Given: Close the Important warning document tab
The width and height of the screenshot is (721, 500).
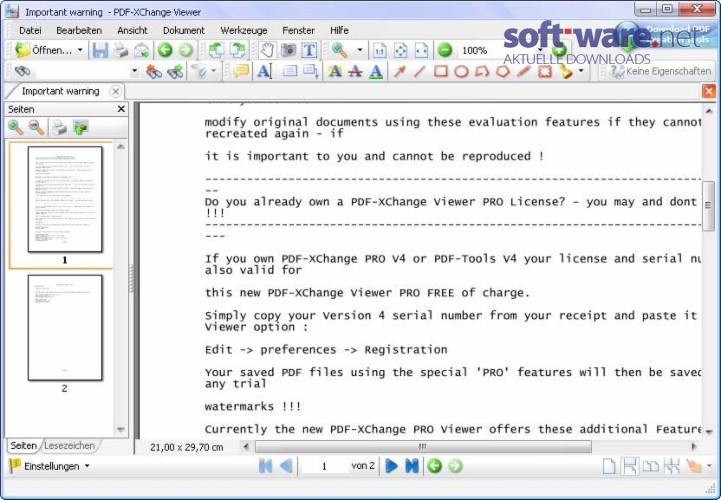Looking at the screenshot, I should point(116,91).
